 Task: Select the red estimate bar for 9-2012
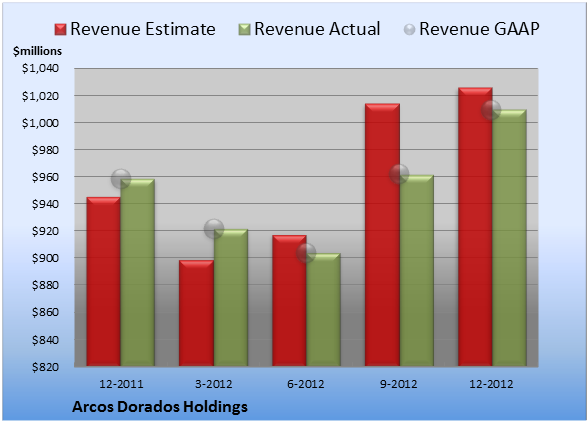[382, 235]
